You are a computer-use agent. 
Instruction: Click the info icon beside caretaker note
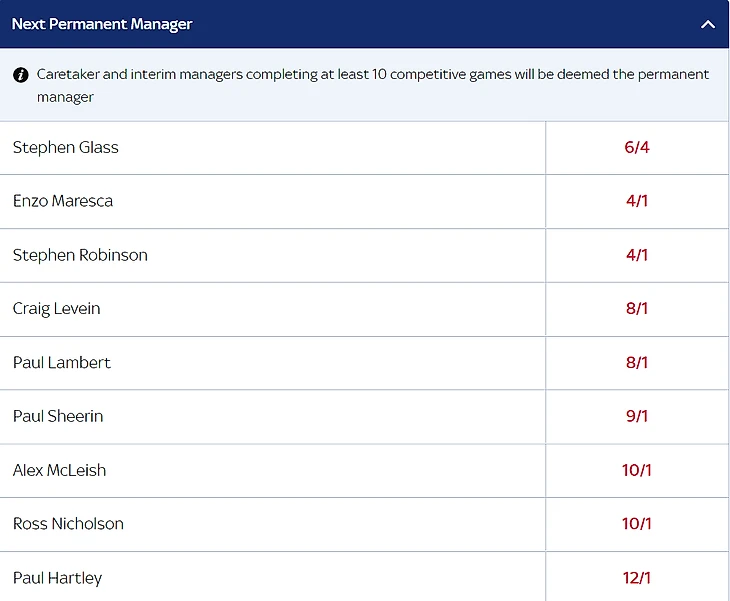(x=21, y=75)
